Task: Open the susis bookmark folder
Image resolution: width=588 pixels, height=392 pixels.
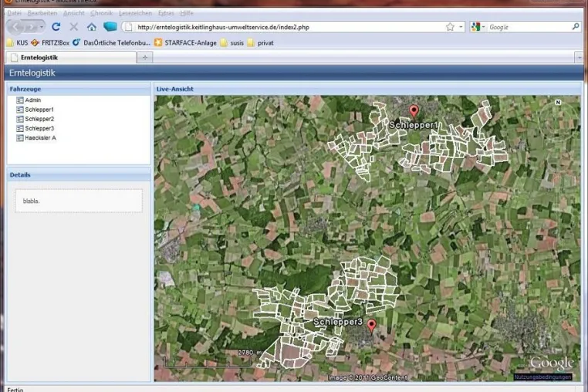Action: pos(231,42)
